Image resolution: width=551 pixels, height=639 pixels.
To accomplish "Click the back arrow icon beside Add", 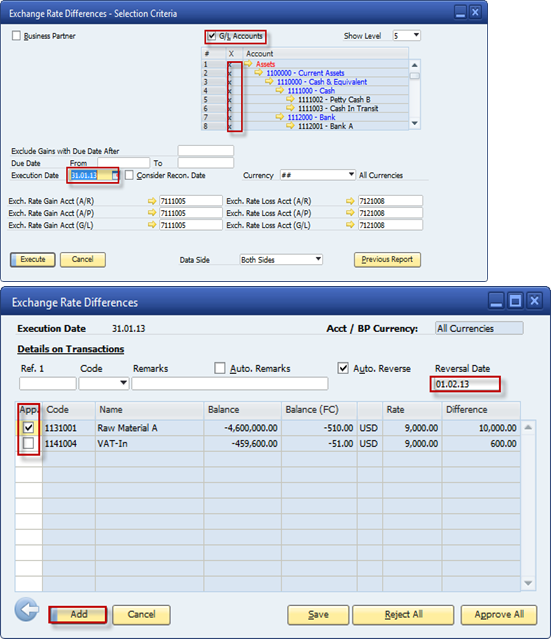I will click(x=27, y=609).
